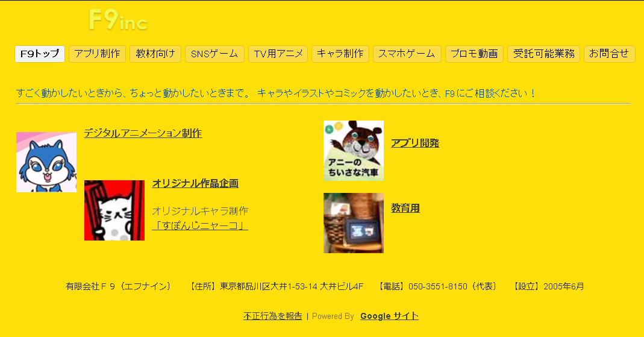Open the 「すぽんじニャーコ」 link
The height and width of the screenshot is (337, 644).
[200, 225]
